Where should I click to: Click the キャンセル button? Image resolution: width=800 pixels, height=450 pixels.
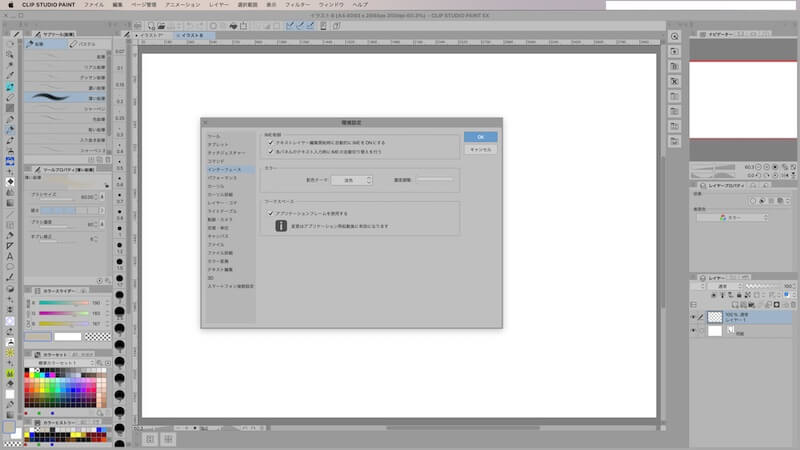[x=480, y=149]
